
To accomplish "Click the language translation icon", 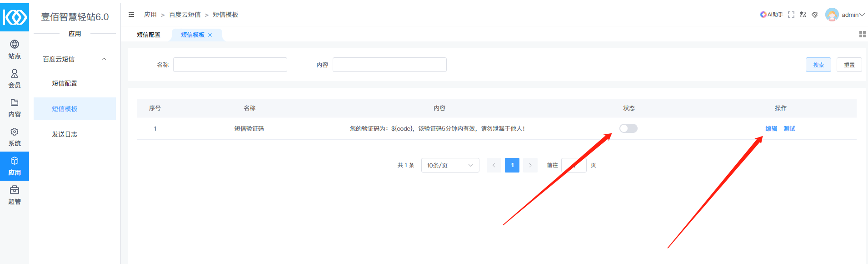I will pyautogui.click(x=803, y=15).
